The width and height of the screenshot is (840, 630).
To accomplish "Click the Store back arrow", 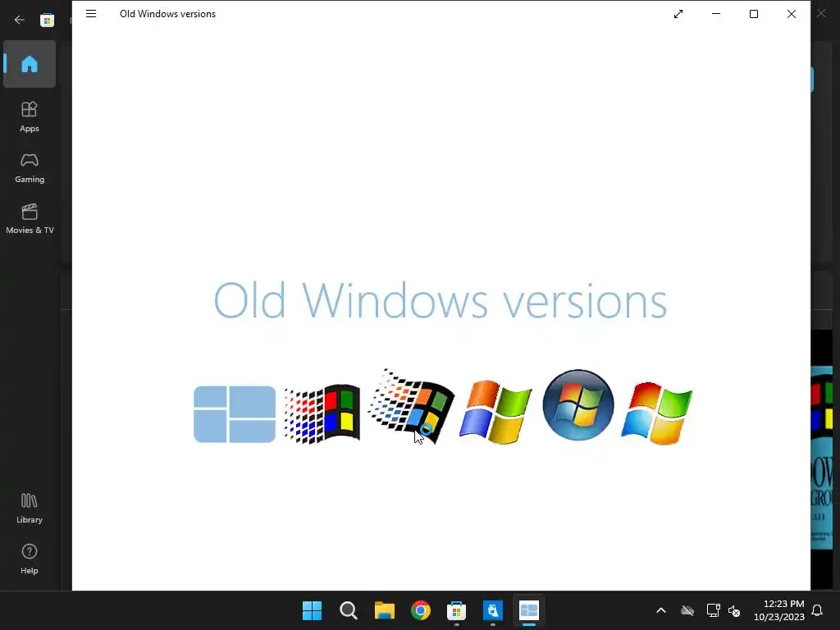I will (20, 20).
